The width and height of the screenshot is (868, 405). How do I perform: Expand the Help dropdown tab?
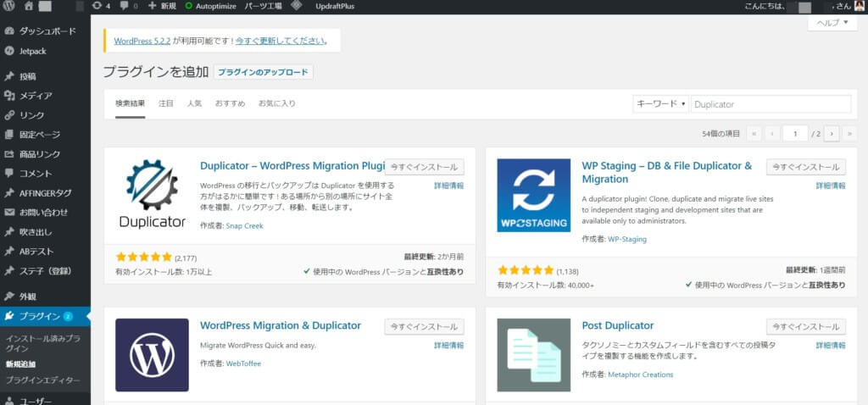pos(832,24)
